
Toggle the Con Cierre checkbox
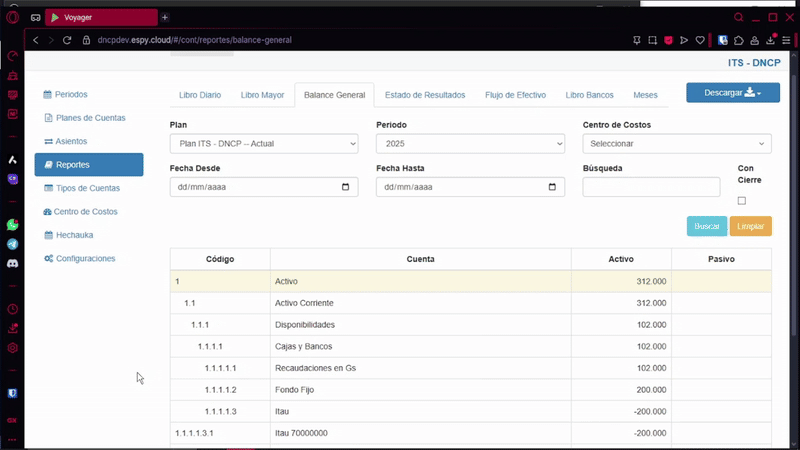[x=741, y=201]
